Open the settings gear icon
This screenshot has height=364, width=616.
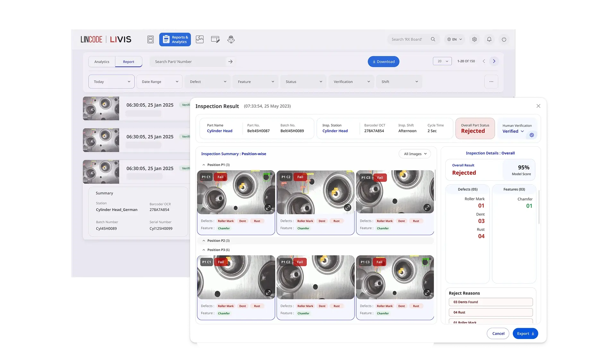[x=474, y=39]
